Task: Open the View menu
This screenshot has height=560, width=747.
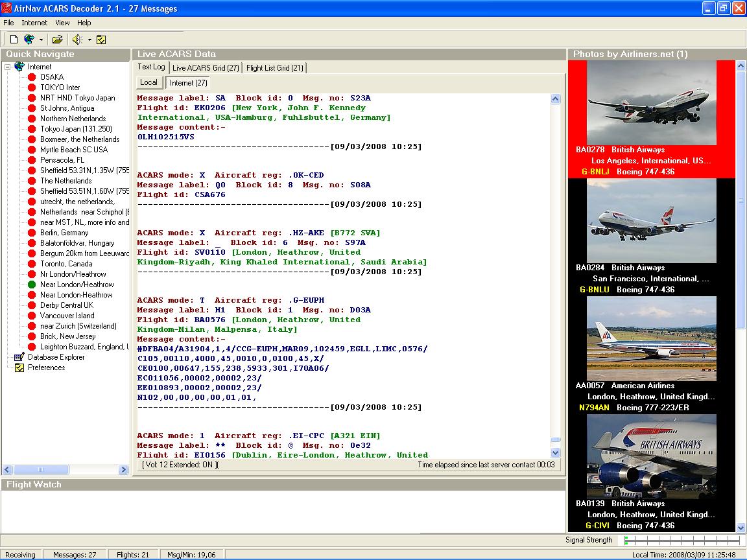Action: [62, 23]
